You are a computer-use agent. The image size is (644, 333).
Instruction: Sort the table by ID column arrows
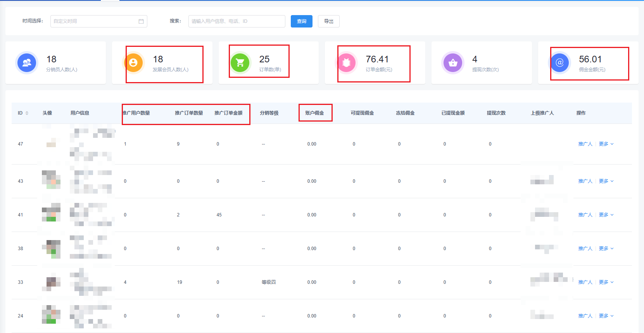pos(27,113)
